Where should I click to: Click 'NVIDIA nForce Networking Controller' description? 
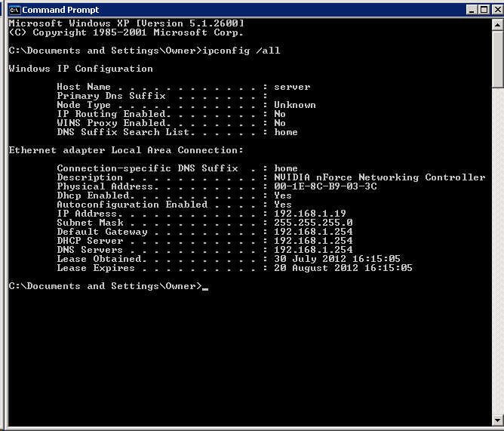380,177
